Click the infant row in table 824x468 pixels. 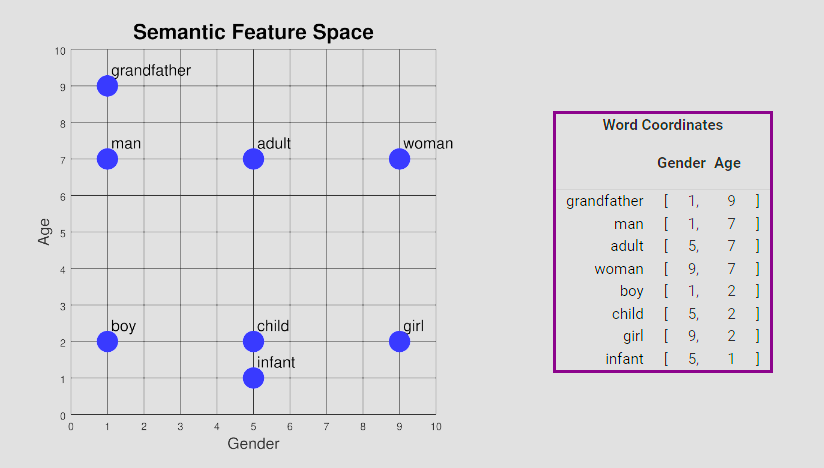(x=663, y=359)
